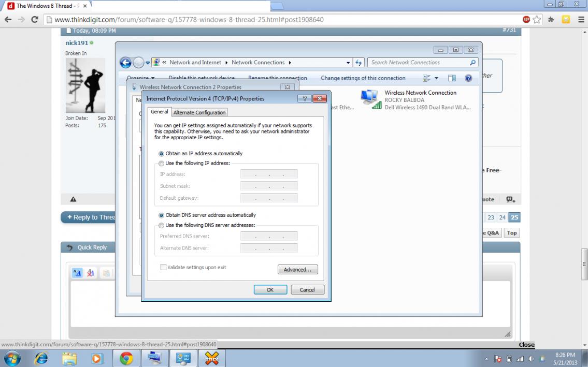The image size is (588, 367).
Task: Expand the Organize dropdown in Network Connections
Action: [x=140, y=78]
